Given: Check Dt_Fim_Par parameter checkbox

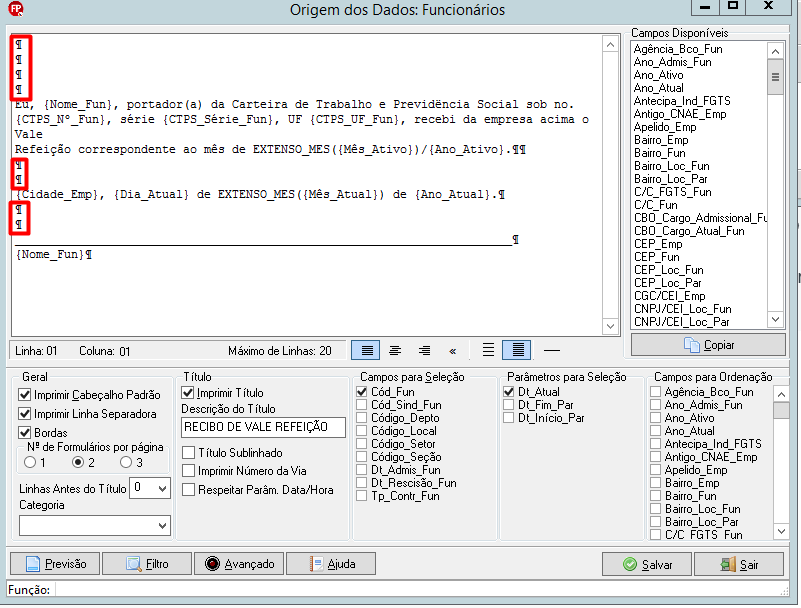Looking at the screenshot, I should (508, 405).
